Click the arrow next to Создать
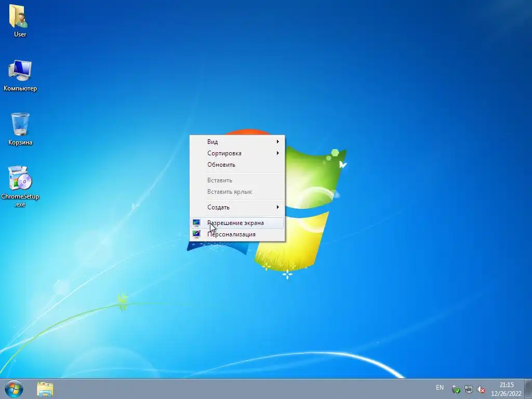Viewport: 532px width, 399px height. click(x=278, y=207)
